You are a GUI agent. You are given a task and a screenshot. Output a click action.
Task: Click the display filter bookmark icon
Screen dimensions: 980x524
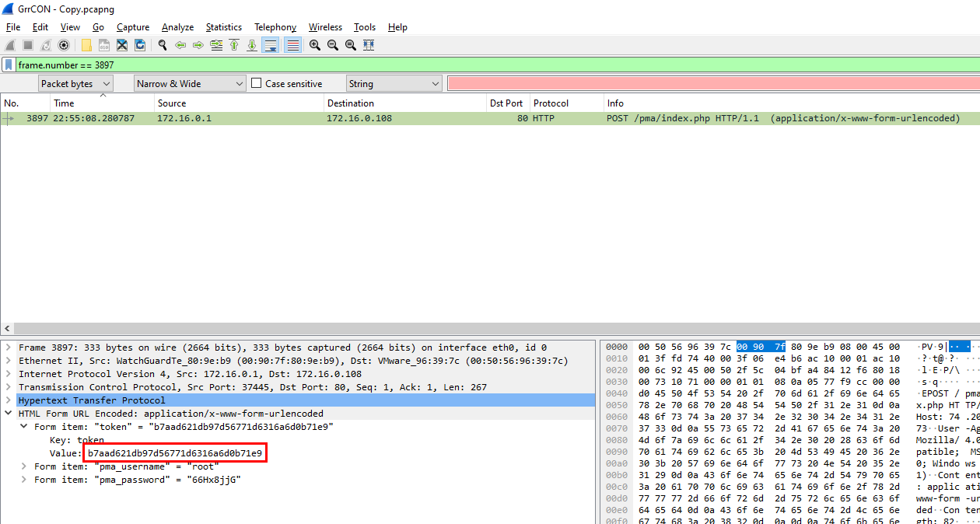pos(9,65)
